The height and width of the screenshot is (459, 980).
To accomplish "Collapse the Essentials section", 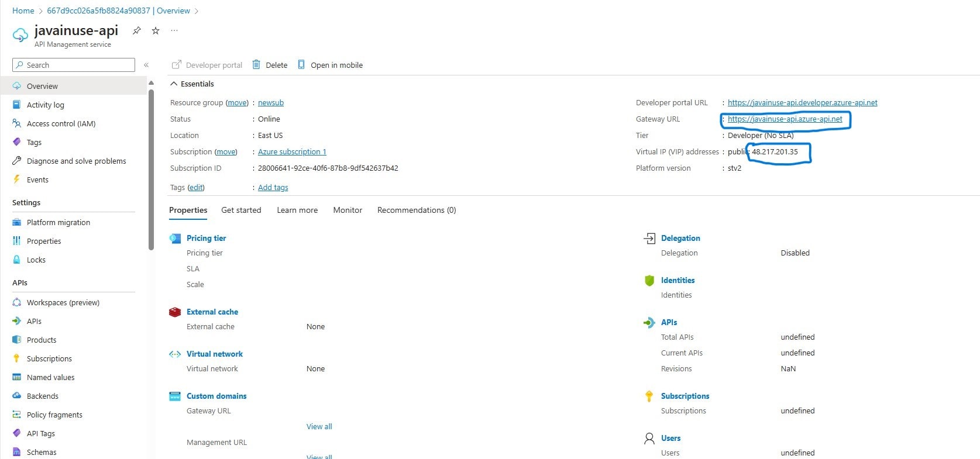I will (x=192, y=84).
